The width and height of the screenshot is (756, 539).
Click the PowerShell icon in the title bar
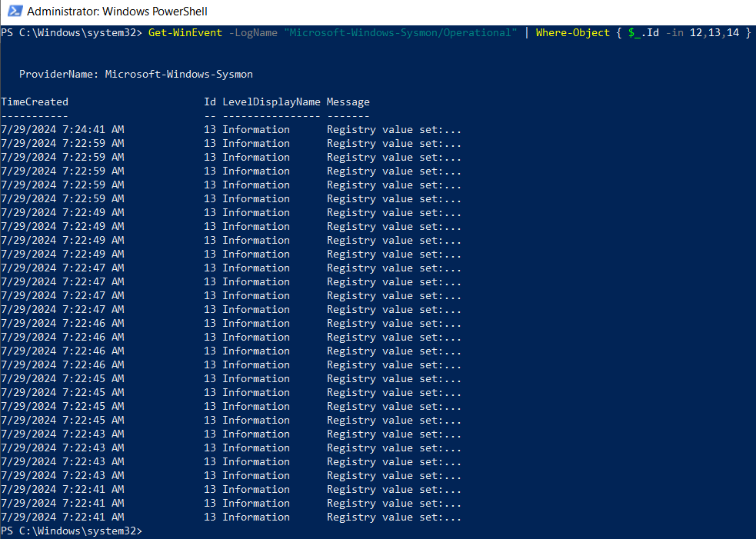point(15,11)
